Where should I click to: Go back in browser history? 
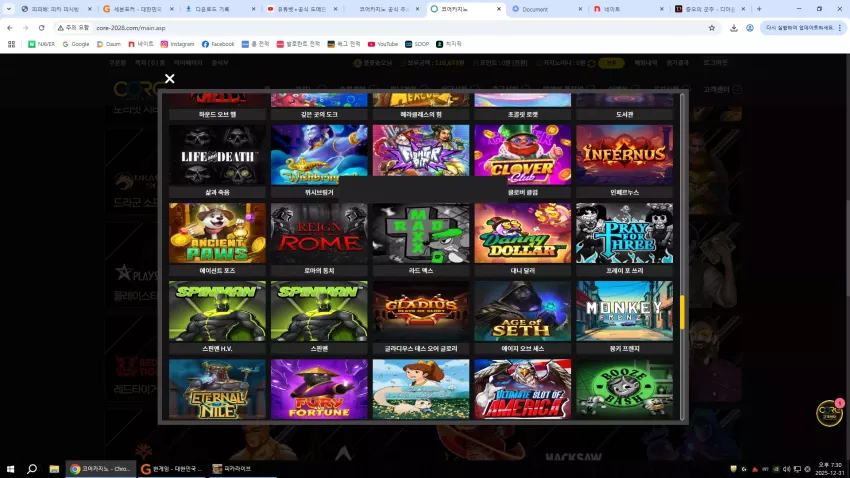click(x=10, y=28)
